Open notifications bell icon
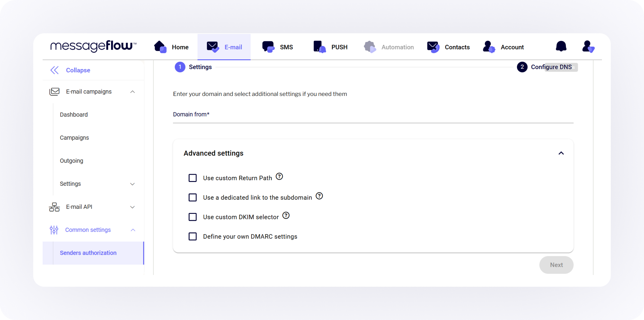 (x=561, y=46)
